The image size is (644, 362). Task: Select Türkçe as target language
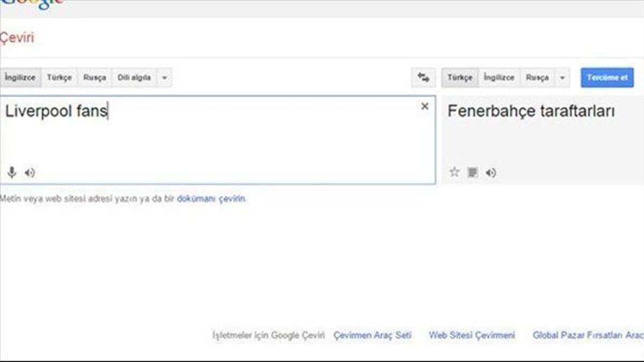pyautogui.click(x=460, y=78)
